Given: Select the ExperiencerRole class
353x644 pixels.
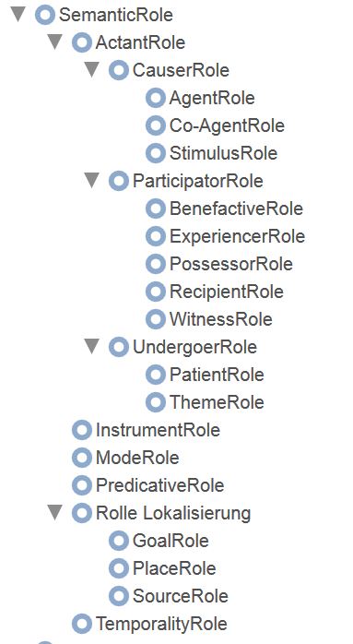Looking at the screenshot, I should click(237, 236).
